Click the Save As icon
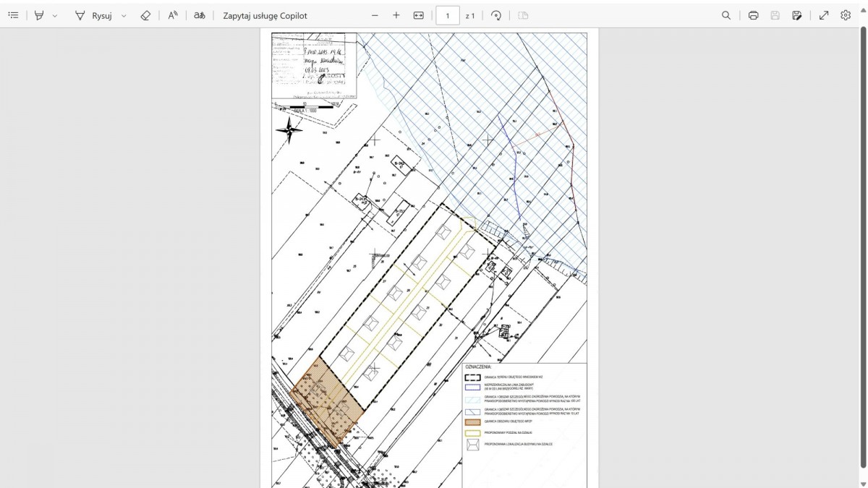Viewport: 868px width, 488px height. click(797, 15)
